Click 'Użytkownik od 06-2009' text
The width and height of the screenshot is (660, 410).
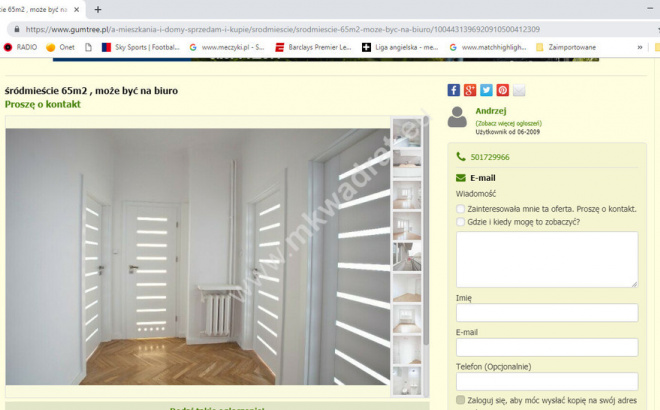point(508,132)
